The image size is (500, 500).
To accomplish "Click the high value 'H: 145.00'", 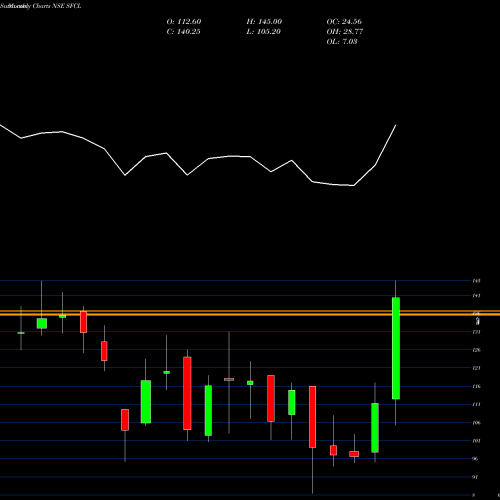I will click(x=264, y=22).
